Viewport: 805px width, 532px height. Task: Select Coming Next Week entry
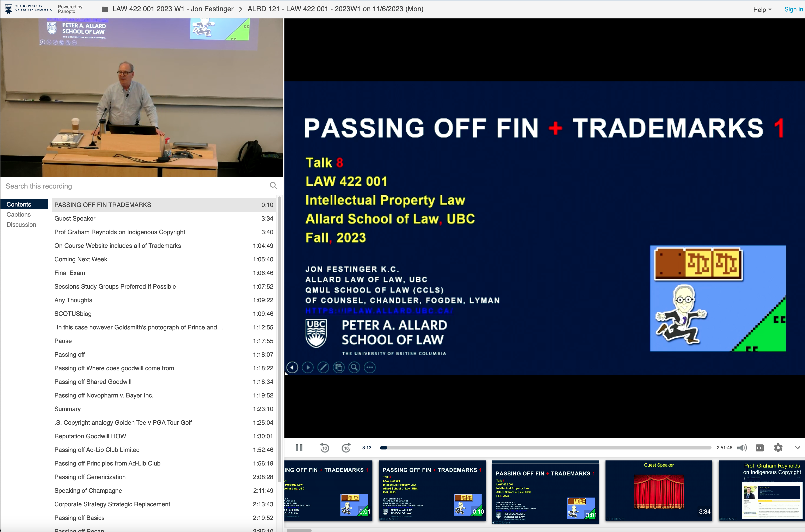[164, 259]
